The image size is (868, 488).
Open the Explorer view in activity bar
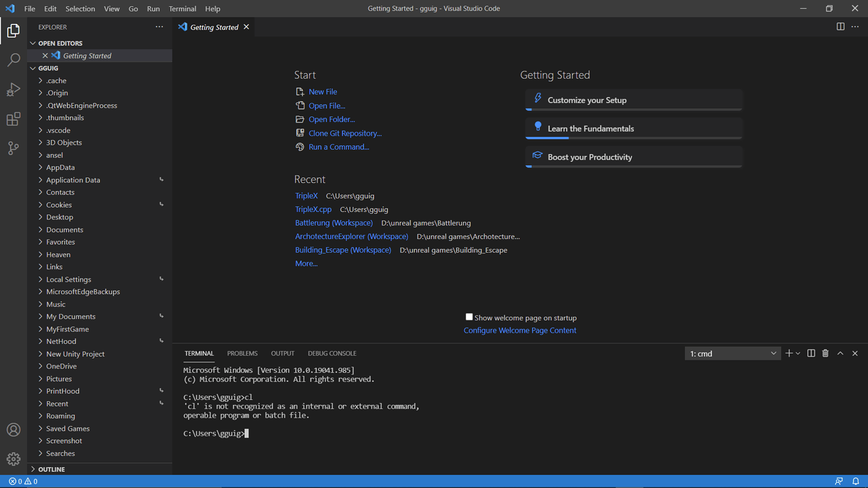click(x=13, y=31)
